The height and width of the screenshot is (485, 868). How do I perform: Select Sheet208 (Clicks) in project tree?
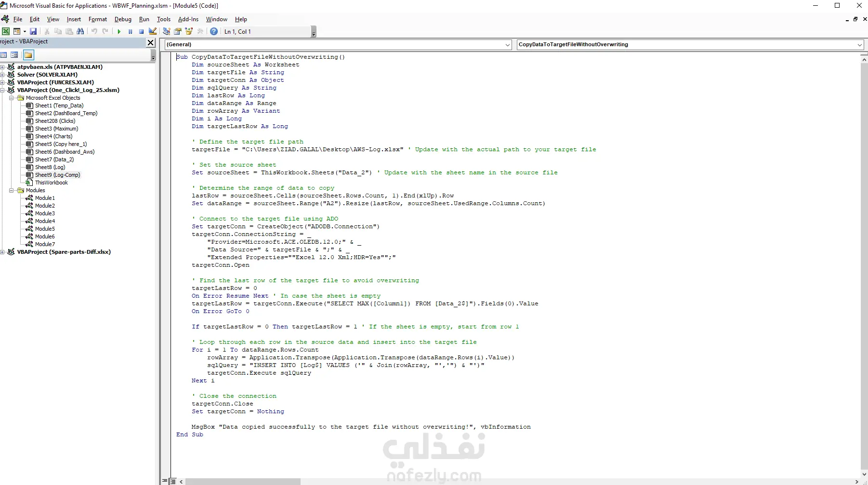point(55,121)
